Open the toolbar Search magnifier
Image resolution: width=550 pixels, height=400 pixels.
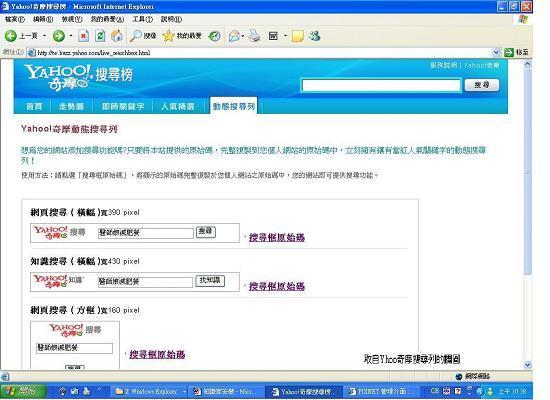point(135,36)
